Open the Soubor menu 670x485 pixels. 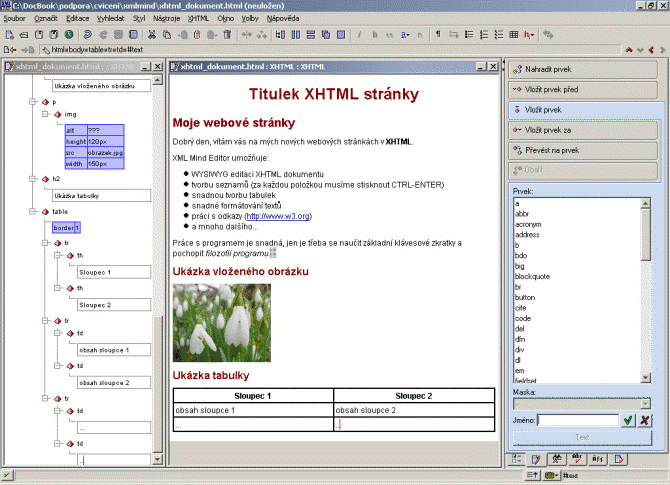(15, 18)
